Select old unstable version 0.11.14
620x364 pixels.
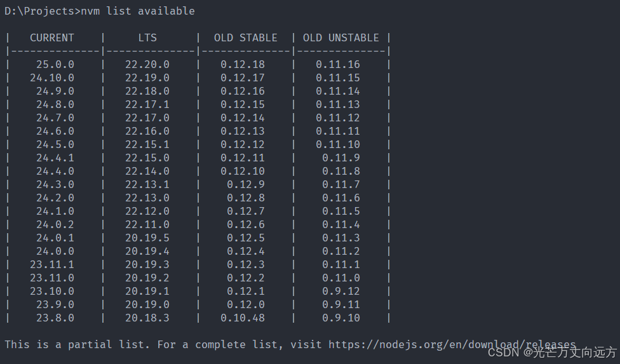(338, 91)
